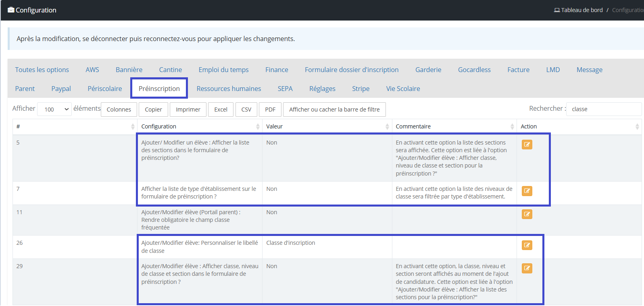Open the AWS tab
The image size is (644, 306).
tap(92, 70)
